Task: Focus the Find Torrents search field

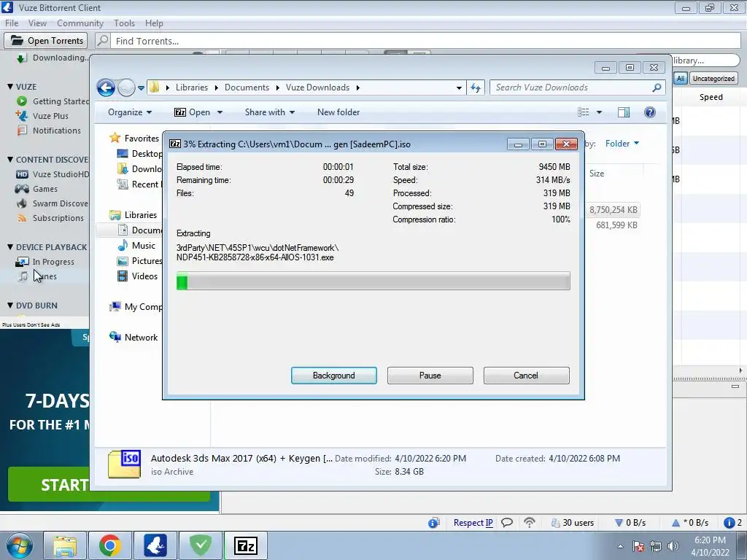Action: pos(426,41)
